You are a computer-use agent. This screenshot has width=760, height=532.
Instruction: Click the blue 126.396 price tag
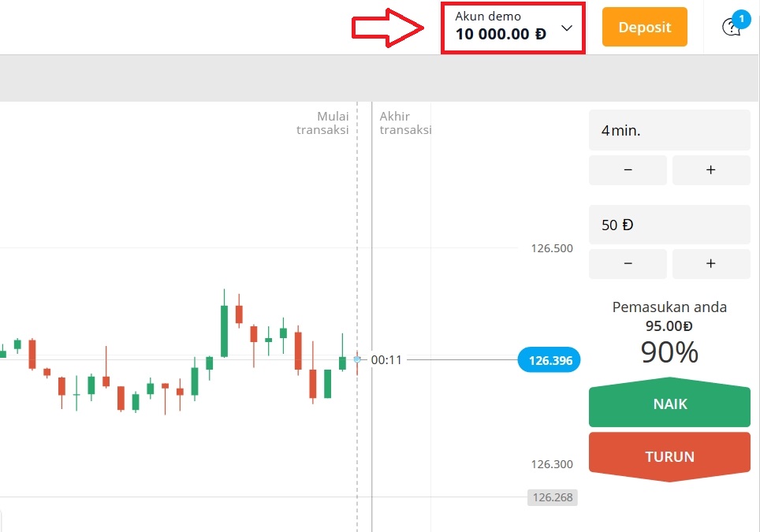coord(549,359)
